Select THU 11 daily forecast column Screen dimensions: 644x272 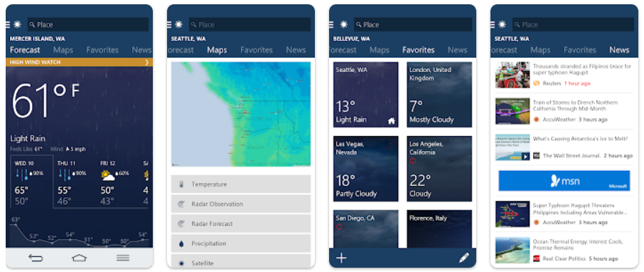pos(74,182)
